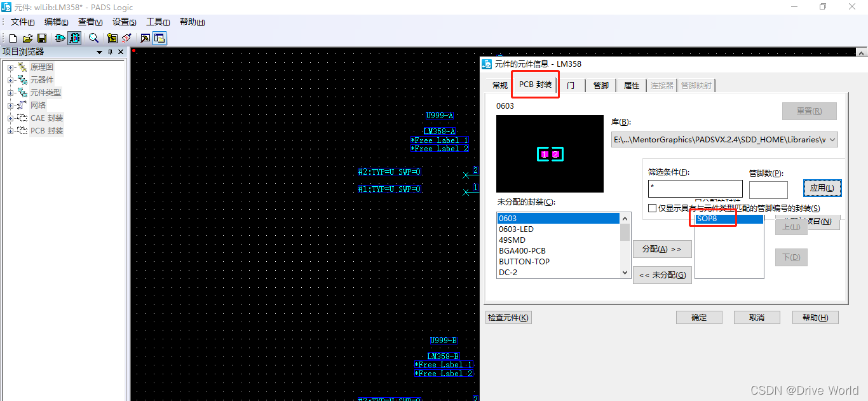868x401 pixels.
Task: Expand the 元件类型 tree node
Action: click(x=10, y=92)
